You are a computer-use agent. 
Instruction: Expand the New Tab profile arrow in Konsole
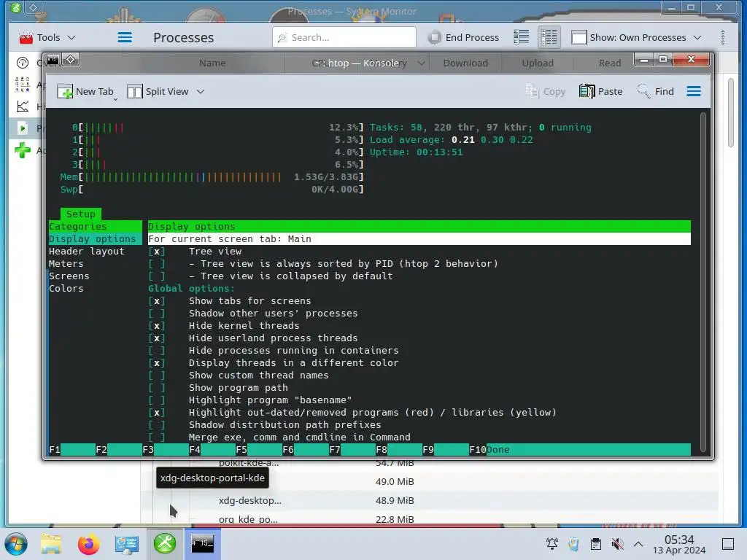point(116,98)
